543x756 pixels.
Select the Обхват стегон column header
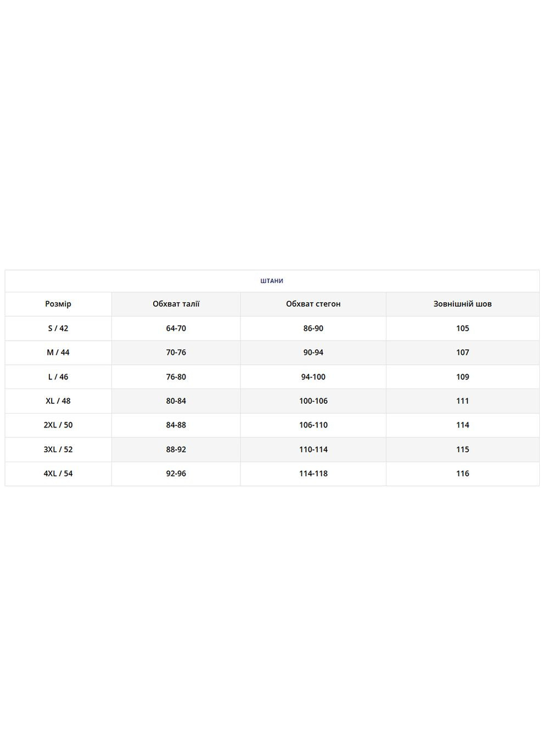313,304
